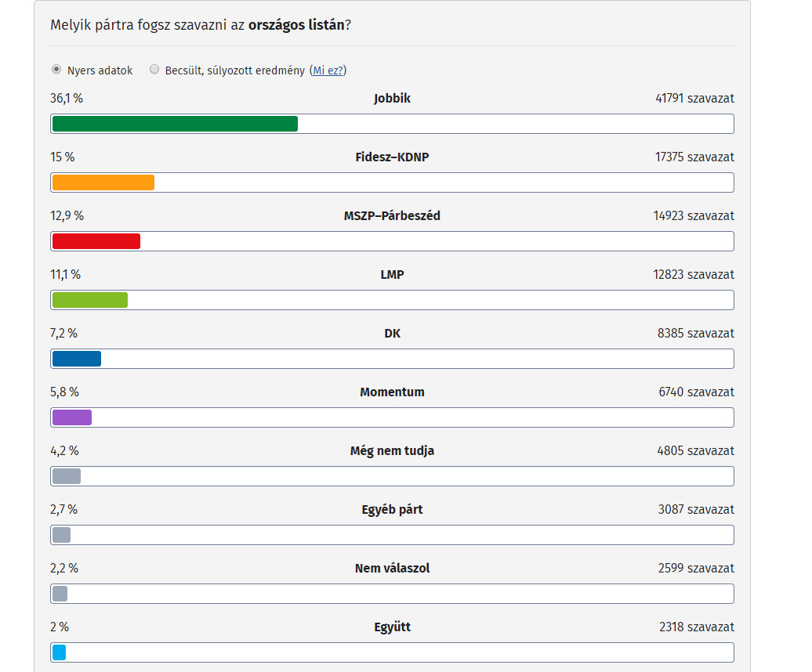
Task: Select Becsült, súlyozott eredmény radio option
Action: (x=154, y=70)
